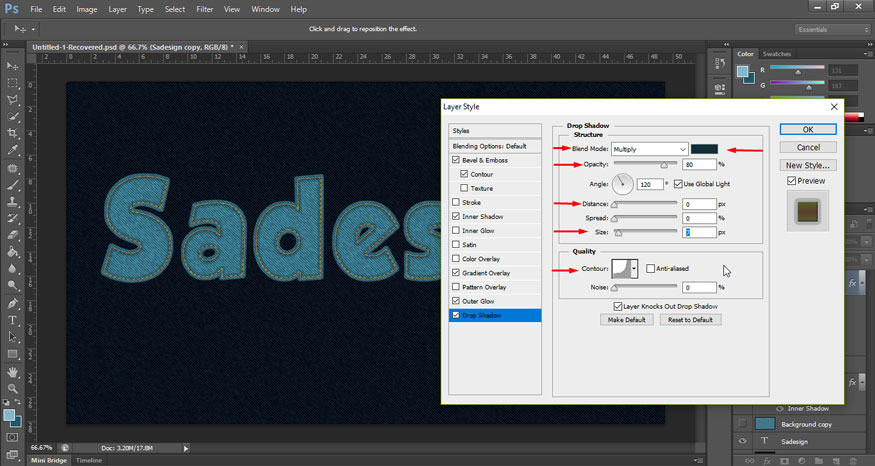The image size is (875, 466).
Task: Enable the Color Overlay checkbox
Action: (x=456, y=258)
